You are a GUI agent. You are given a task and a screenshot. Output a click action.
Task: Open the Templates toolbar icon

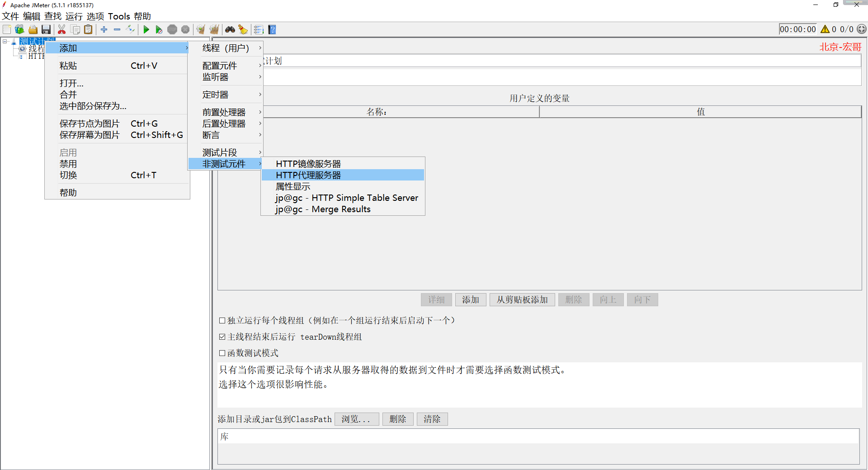tap(19, 29)
